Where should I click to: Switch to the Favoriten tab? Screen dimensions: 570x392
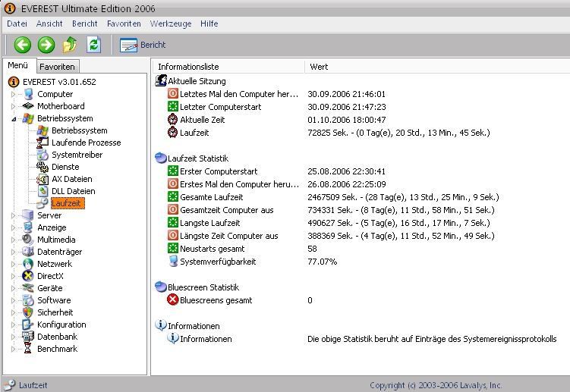(58, 67)
